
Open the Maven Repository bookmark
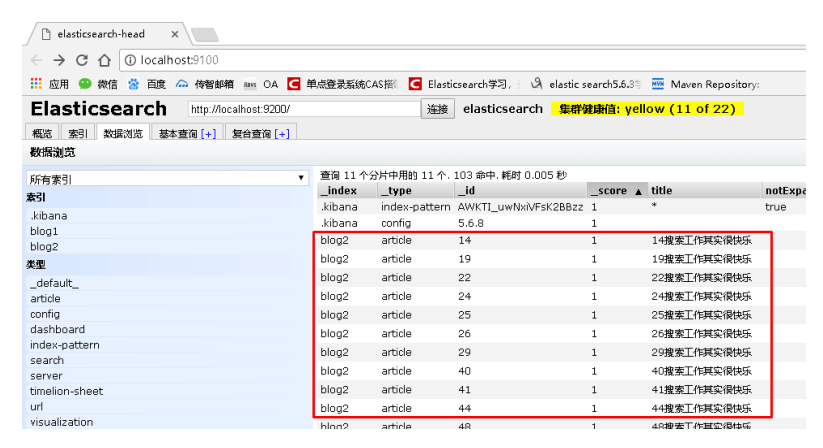pos(705,84)
